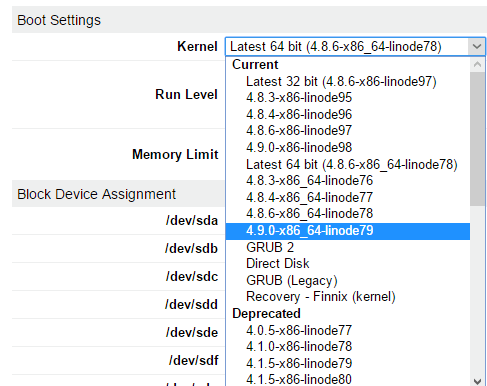Click the /dev/sdb label
The width and height of the screenshot is (487, 386).
click(x=191, y=249)
